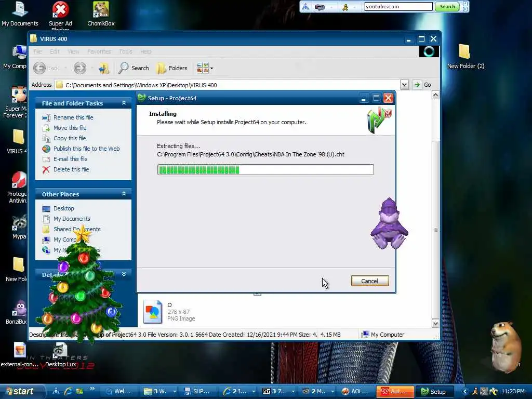Click the pager device icon in search toolbar

point(320,7)
